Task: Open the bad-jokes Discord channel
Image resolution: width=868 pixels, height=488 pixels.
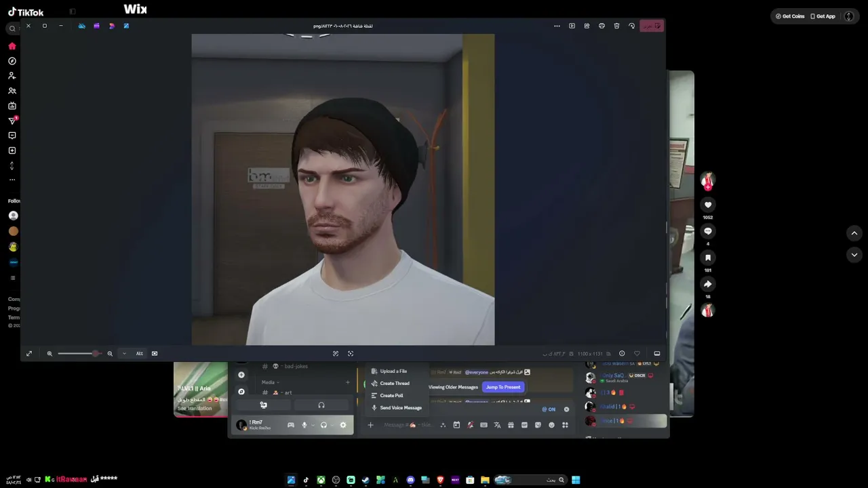Action: click(x=290, y=366)
